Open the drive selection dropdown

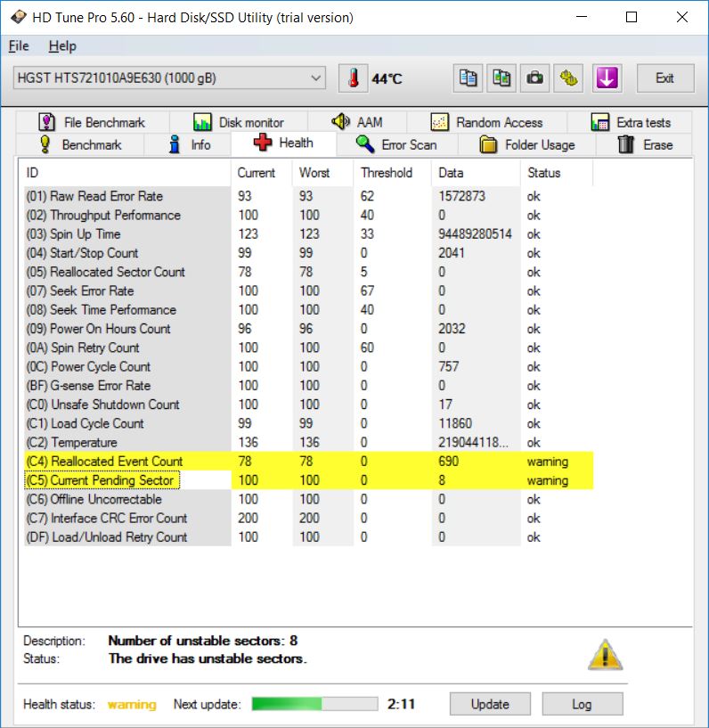click(x=316, y=78)
